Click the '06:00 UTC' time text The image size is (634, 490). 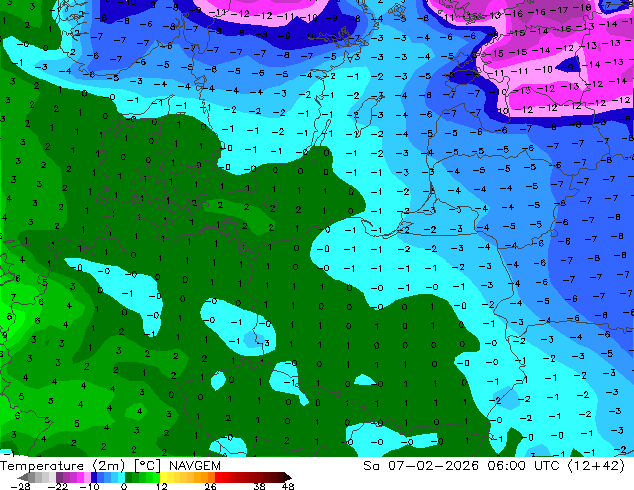(x=523, y=466)
